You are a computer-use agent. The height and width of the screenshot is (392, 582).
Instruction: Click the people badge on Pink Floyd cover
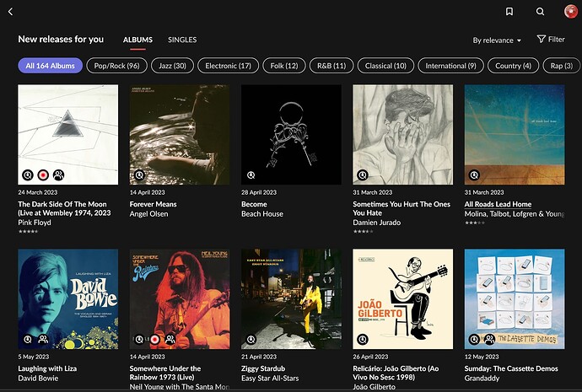[x=58, y=175]
